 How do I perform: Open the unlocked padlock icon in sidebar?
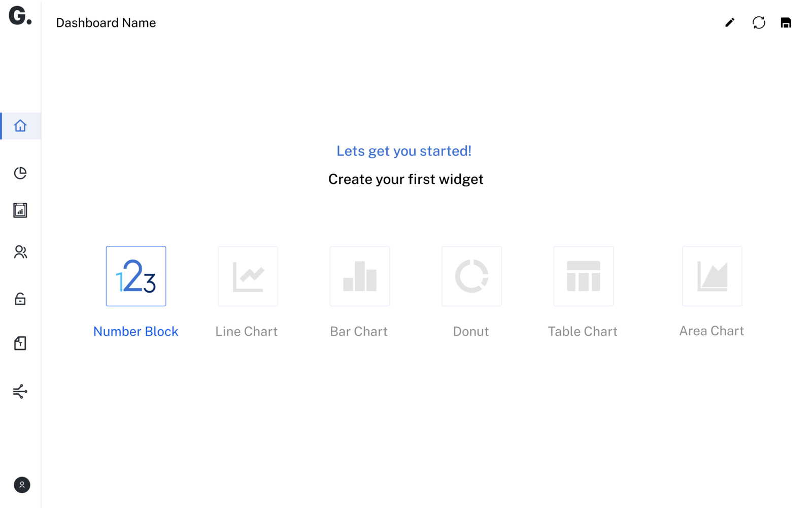(x=20, y=299)
